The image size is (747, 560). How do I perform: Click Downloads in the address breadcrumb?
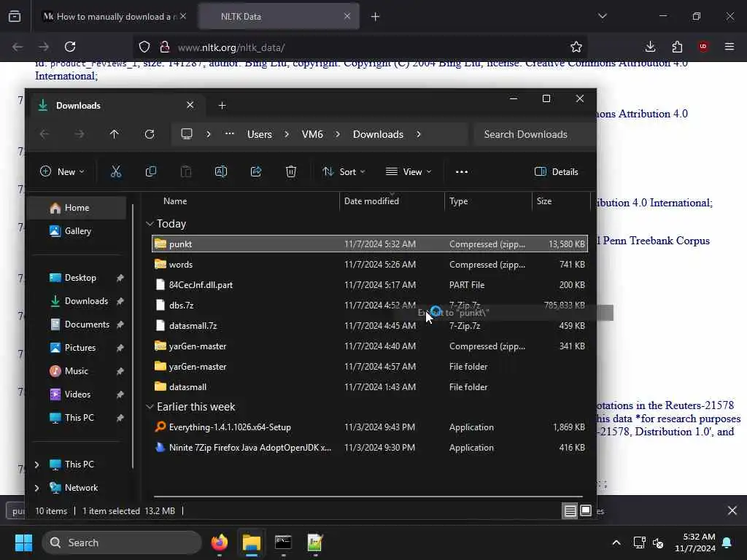(379, 134)
